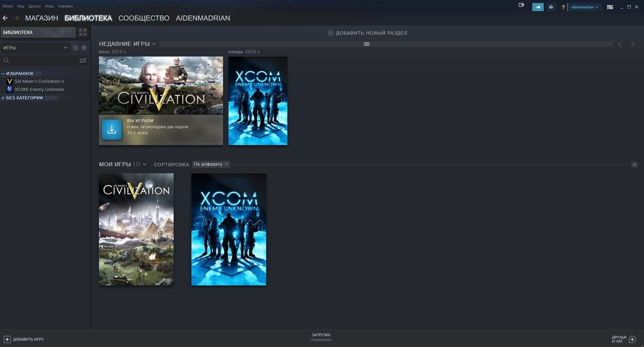Open Civilization V recent games banner
The height and width of the screenshot is (347, 644).
coord(161,85)
